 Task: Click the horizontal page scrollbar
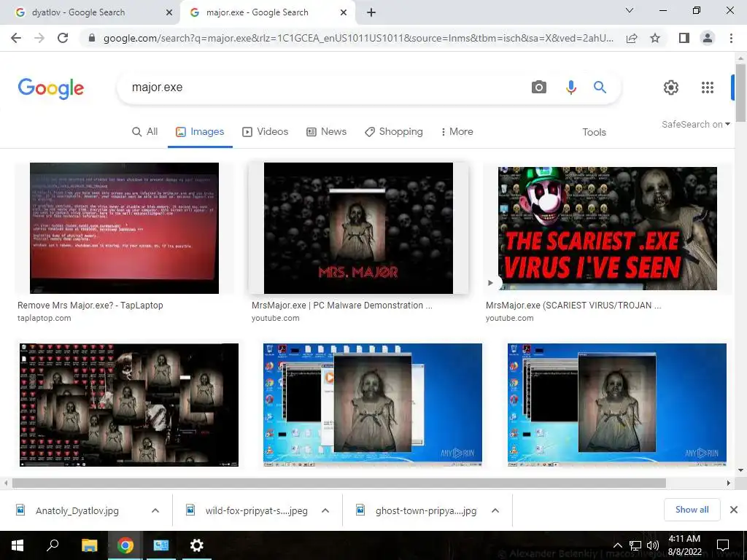(338, 483)
